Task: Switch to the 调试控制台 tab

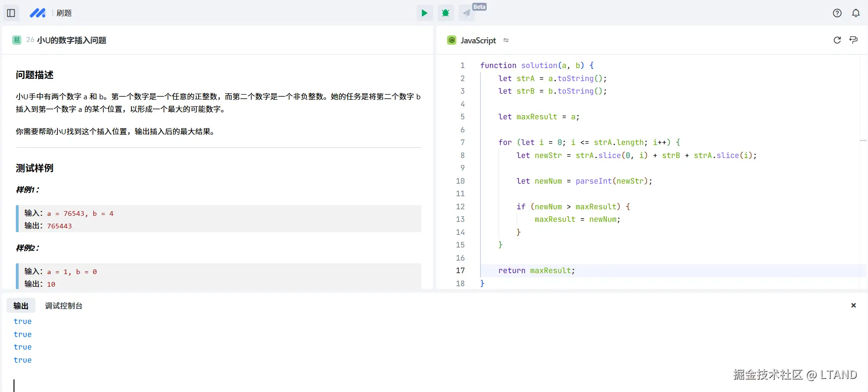Action: point(64,306)
